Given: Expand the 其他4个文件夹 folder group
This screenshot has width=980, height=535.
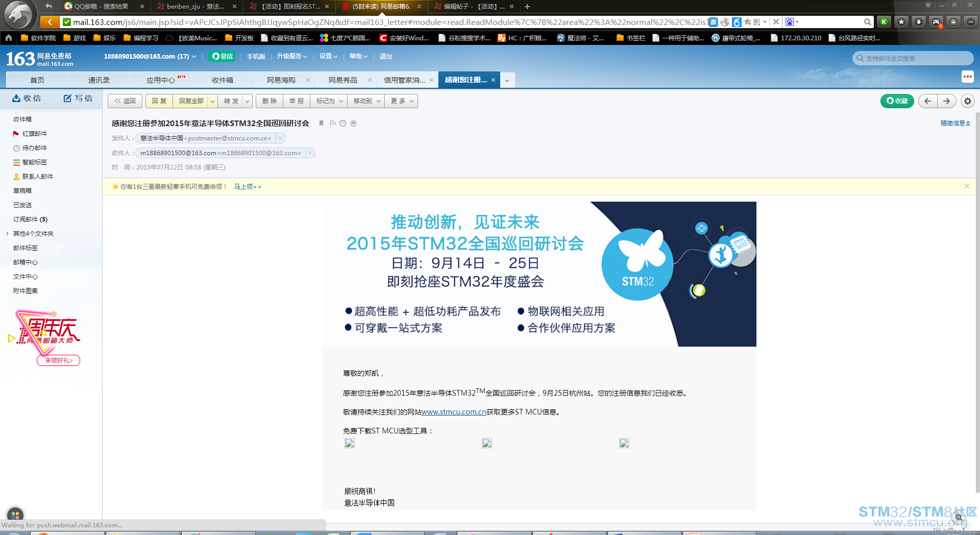Looking at the screenshot, I should (7, 234).
